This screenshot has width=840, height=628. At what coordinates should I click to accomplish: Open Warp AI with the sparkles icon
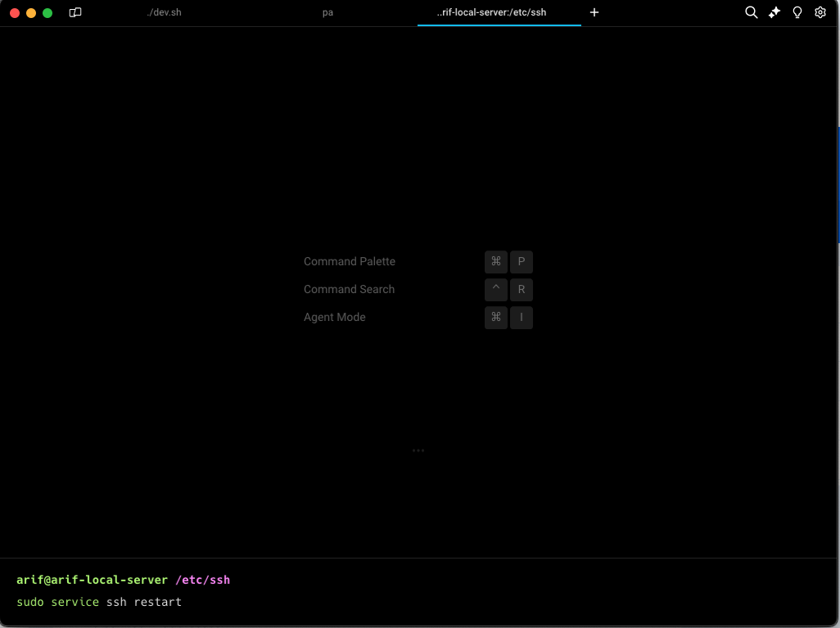click(x=774, y=12)
